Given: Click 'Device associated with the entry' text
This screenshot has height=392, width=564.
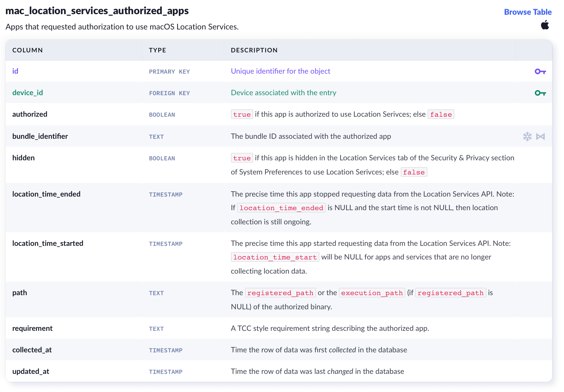Looking at the screenshot, I should tap(283, 93).
